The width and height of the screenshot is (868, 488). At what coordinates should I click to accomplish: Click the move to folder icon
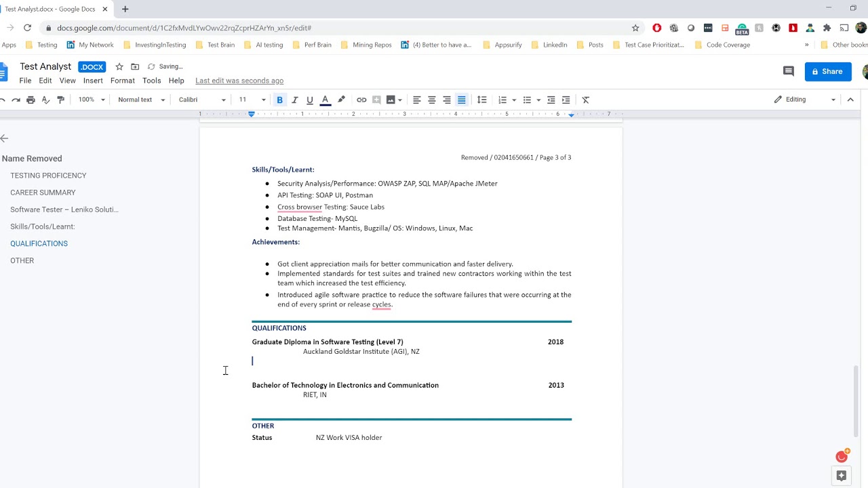pyautogui.click(x=135, y=66)
